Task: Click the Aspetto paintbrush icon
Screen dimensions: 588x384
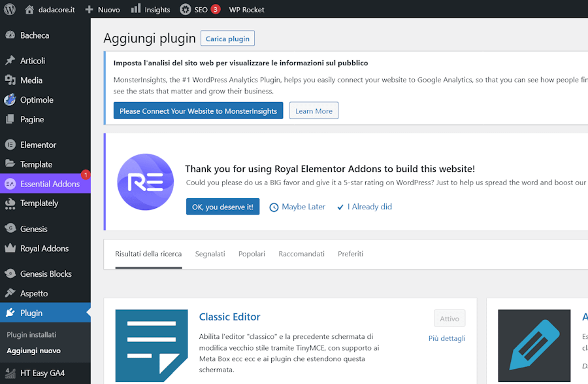Action: click(x=10, y=293)
